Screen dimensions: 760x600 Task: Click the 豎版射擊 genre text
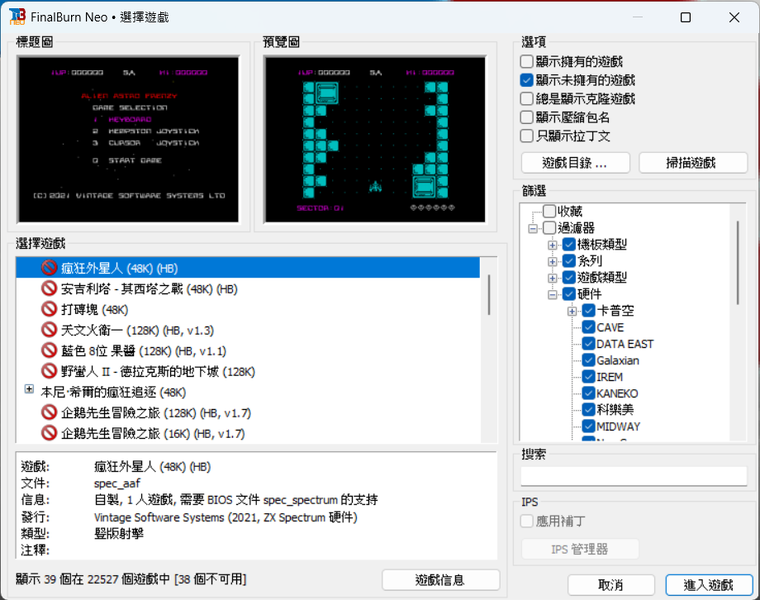119,534
